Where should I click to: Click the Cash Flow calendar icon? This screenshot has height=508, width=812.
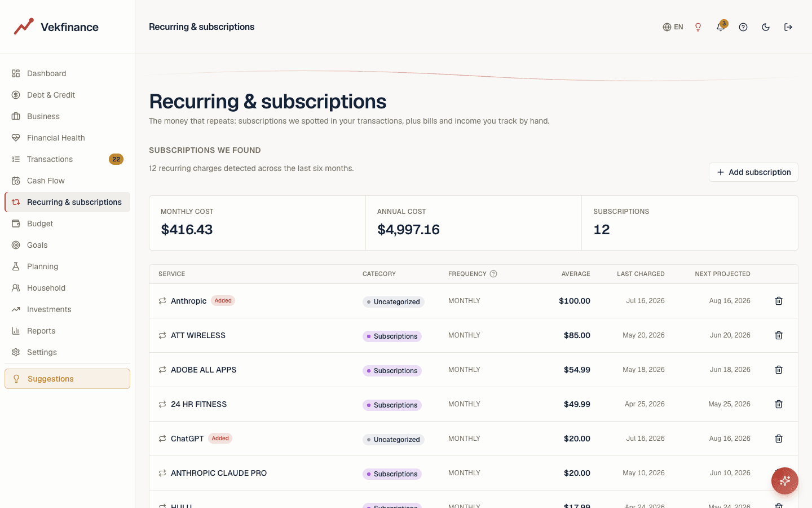(16, 181)
